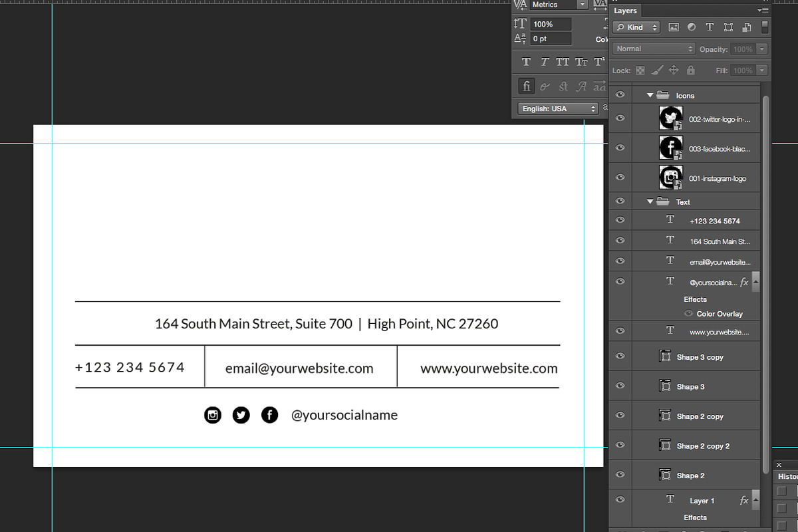The width and height of the screenshot is (798, 532).
Task: Click lock position icon
Action: (x=674, y=70)
